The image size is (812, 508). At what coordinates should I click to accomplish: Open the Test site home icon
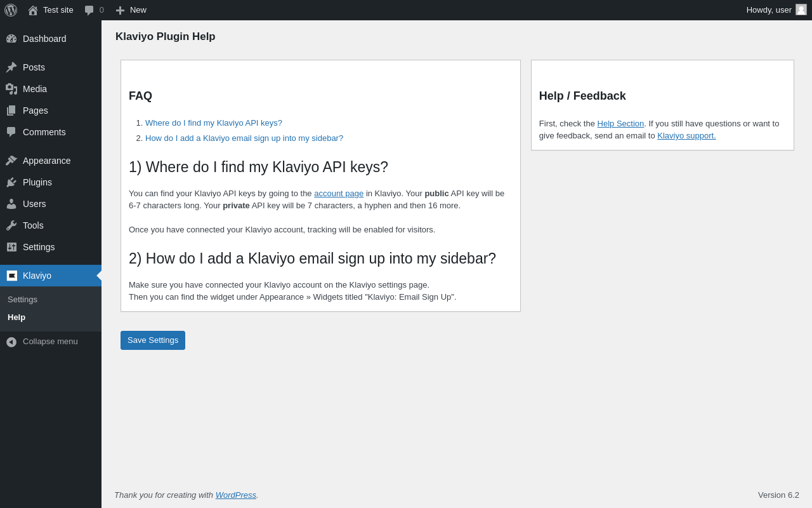click(x=33, y=10)
